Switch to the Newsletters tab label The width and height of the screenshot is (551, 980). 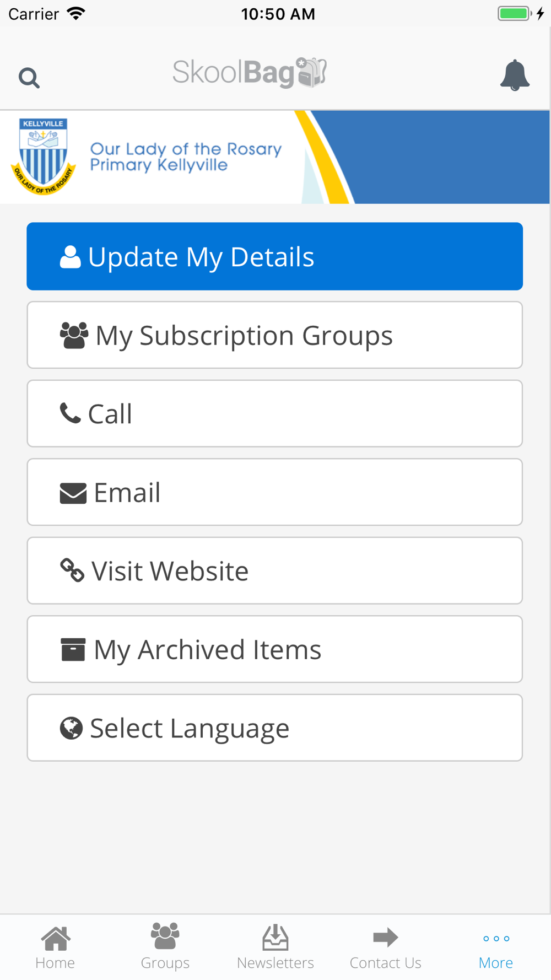point(275,963)
